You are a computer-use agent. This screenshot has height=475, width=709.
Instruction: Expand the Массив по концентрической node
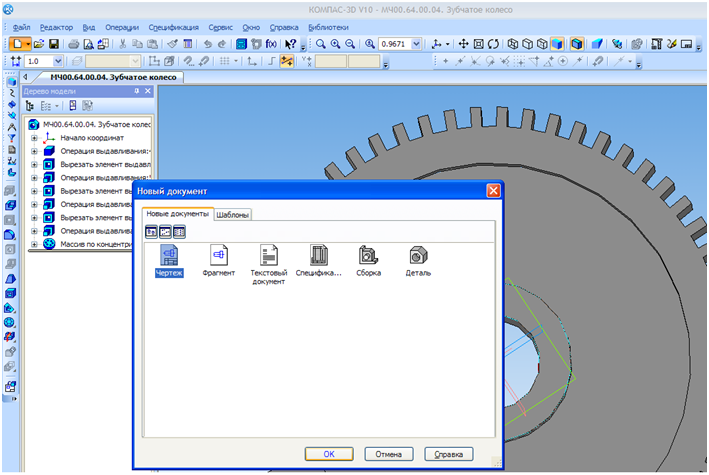point(34,244)
